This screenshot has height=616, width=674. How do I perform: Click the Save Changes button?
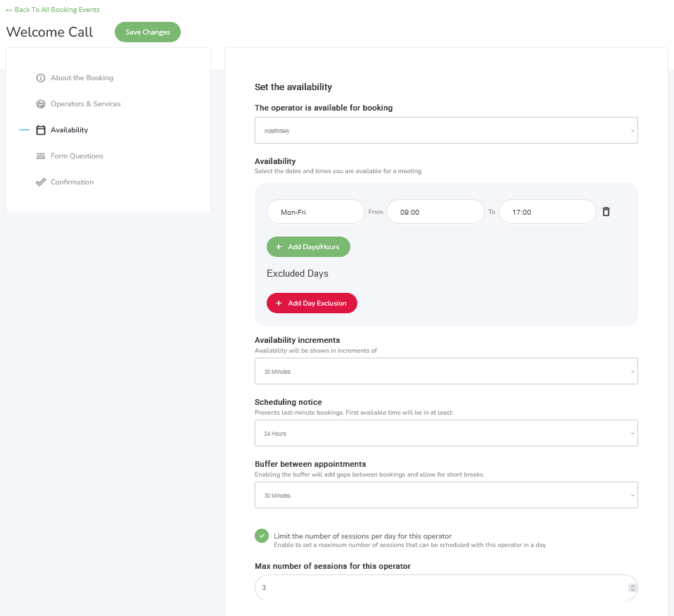148,32
